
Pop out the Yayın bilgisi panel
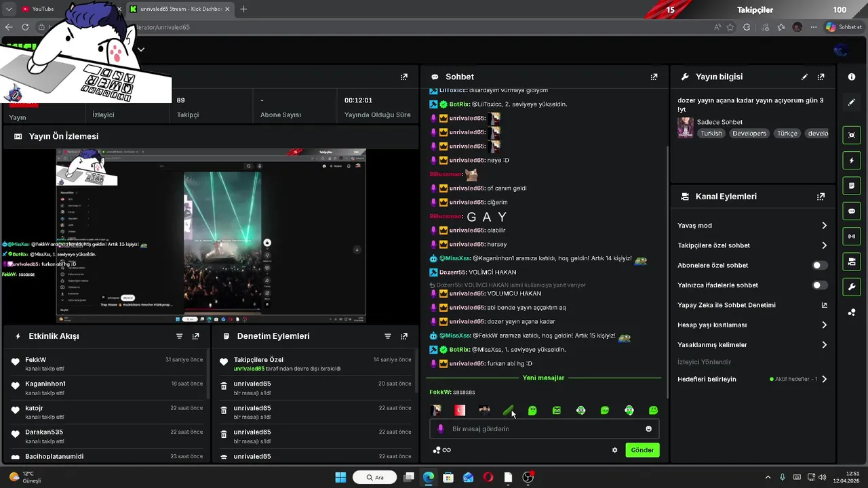(x=821, y=77)
